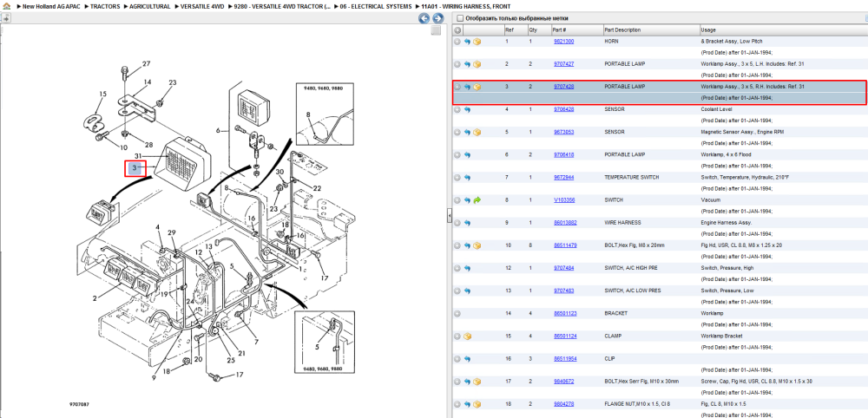Click the blue arrow icon in the WIRE HARNESS row
868x418 pixels.
pos(467,223)
